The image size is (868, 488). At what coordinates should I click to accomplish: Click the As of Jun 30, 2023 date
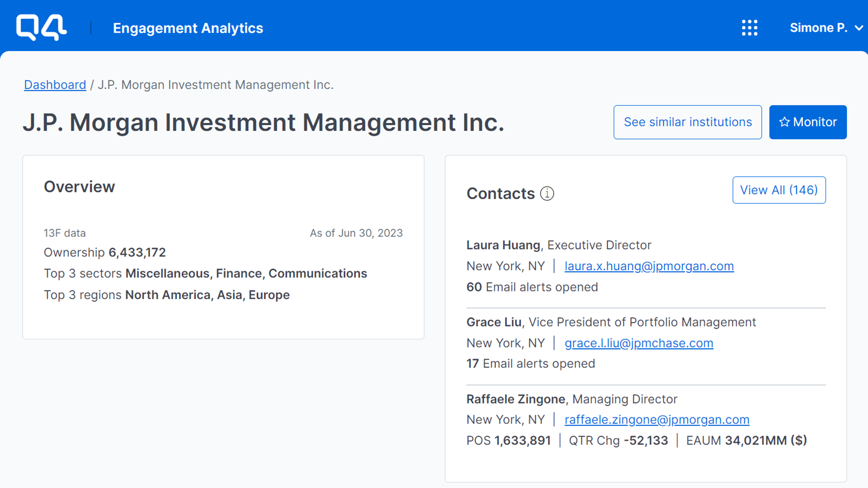(x=356, y=233)
